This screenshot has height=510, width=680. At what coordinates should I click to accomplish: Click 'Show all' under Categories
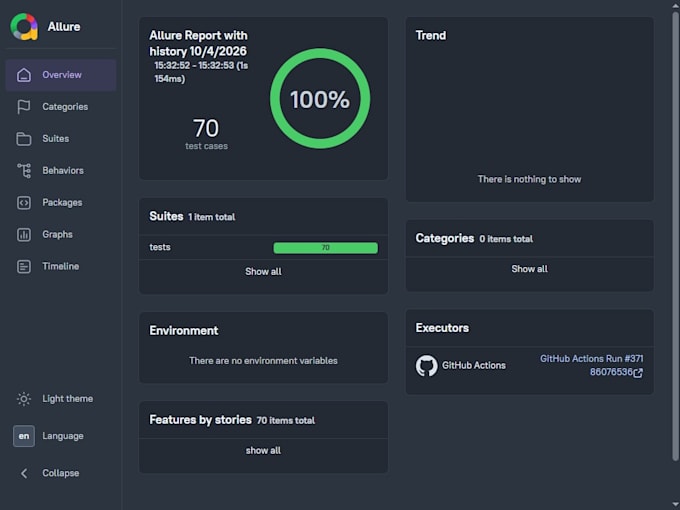(x=530, y=269)
